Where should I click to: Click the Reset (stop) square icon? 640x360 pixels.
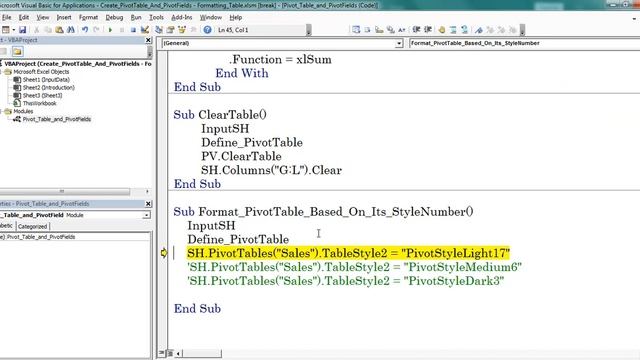(x=133, y=30)
